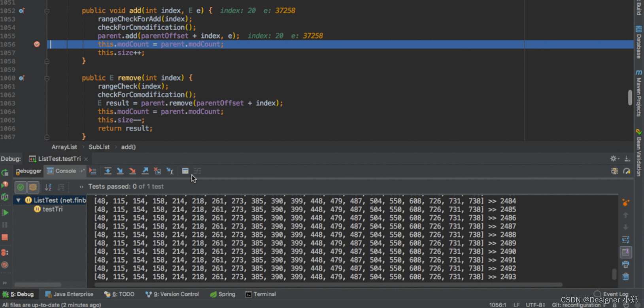This screenshot has height=308, width=644.
Task: Open 6: TODO tool window
Action: pyautogui.click(x=119, y=294)
